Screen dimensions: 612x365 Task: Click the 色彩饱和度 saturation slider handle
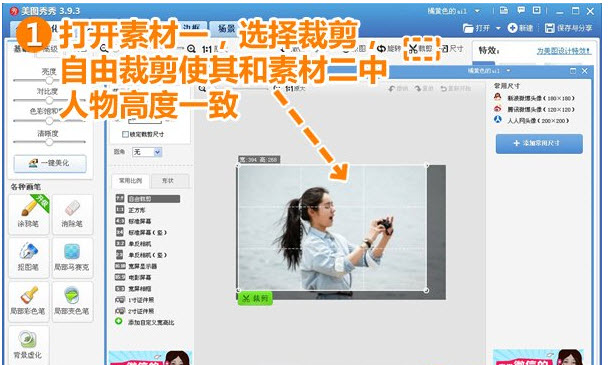click(49, 121)
